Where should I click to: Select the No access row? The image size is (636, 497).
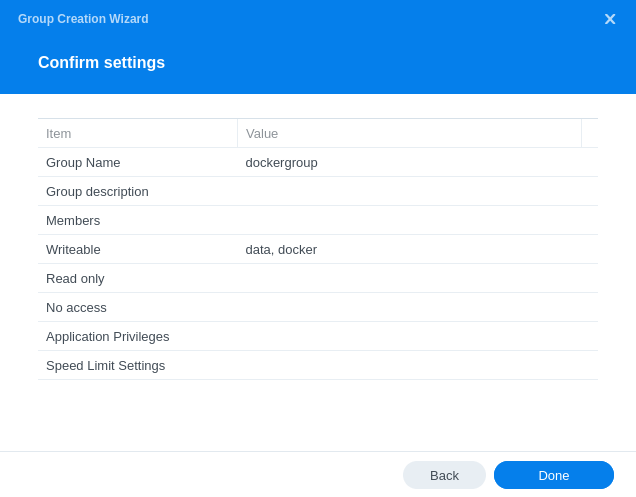point(318,308)
